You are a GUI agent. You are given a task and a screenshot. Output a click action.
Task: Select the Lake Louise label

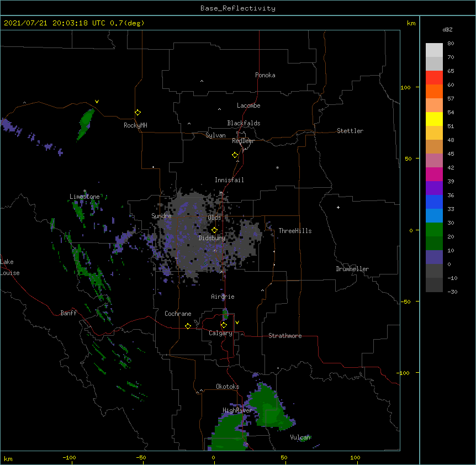click(10, 267)
